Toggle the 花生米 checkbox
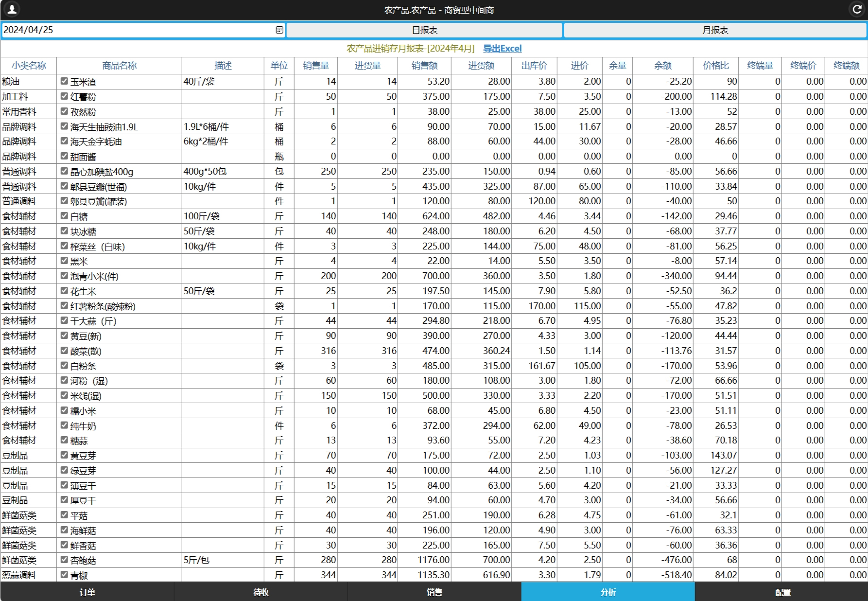This screenshot has width=868, height=601. pyautogui.click(x=64, y=291)
